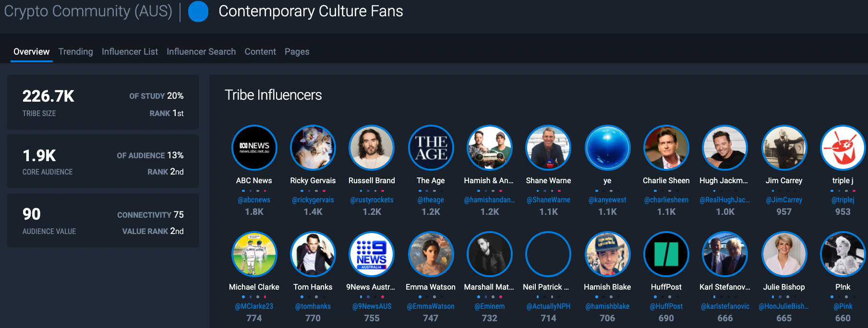Click the blue tribe color circle
868x328 pixels.
pyautogui.click(x=198, y=12)
